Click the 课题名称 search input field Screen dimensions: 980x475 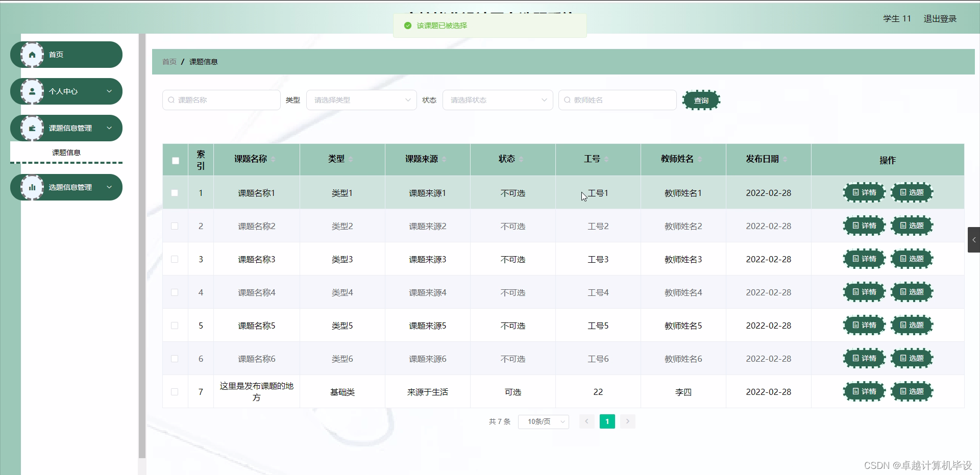pyautogui.click(x=222, y=100)
